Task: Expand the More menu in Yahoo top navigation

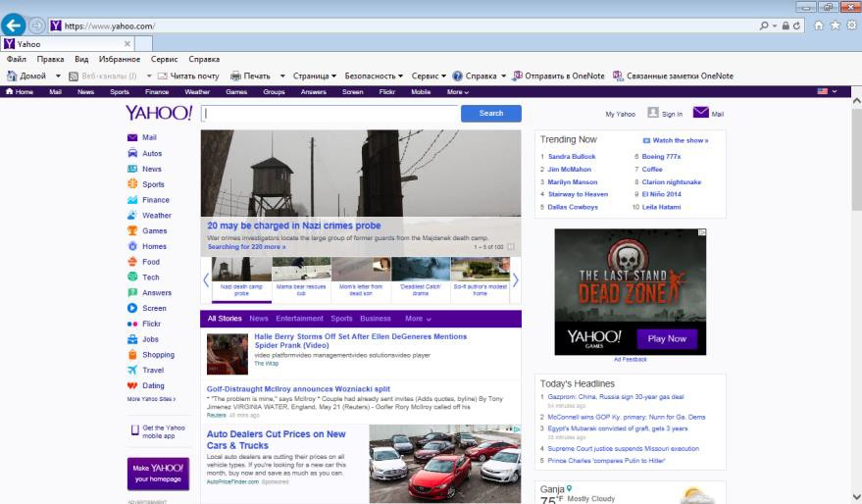Action: 457,92
